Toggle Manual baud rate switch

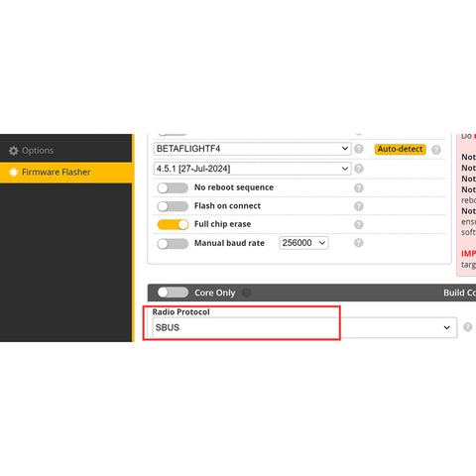[173, 244]
